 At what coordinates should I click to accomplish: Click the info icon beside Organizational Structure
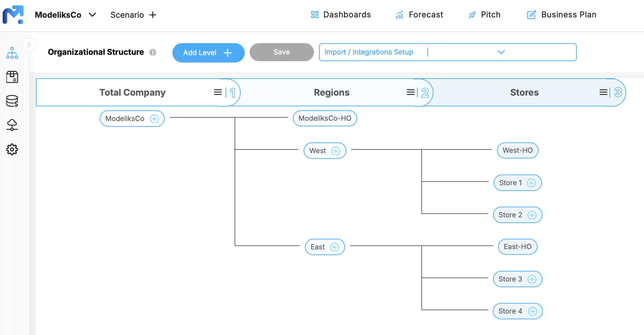pyautogui.click(x=153, y=52)
